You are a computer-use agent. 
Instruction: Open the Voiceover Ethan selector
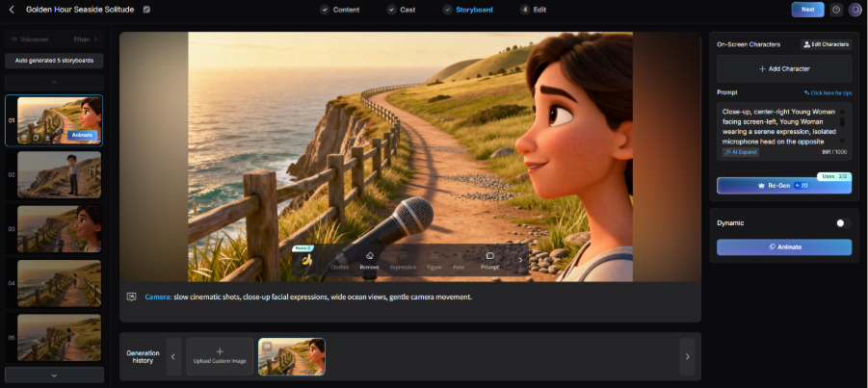pyautogui.click(x=54, y=39)
